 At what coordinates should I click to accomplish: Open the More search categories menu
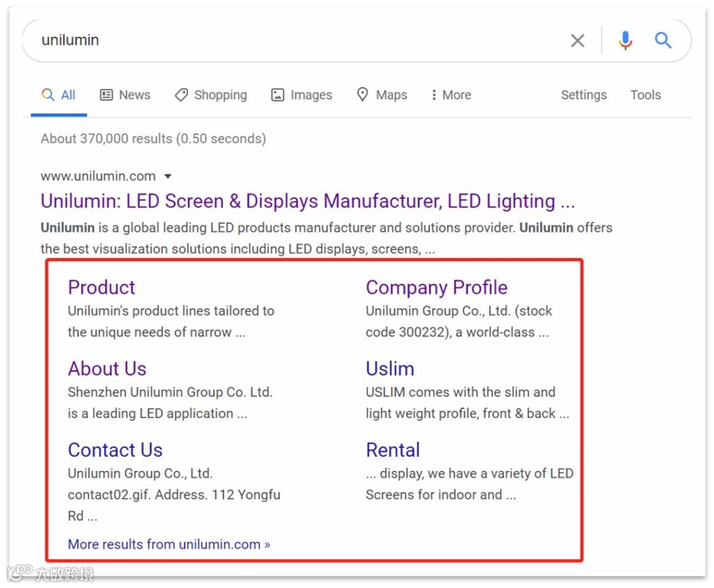point(451,94)
